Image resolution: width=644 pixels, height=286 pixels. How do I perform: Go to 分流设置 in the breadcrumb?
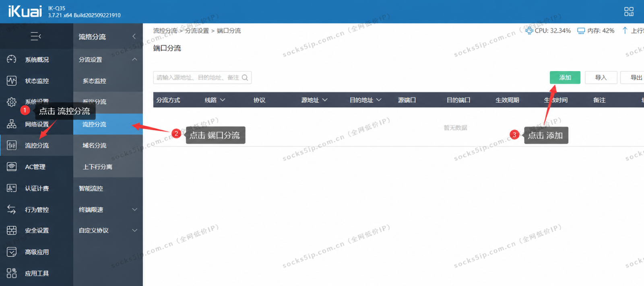(x=197, y=31)
